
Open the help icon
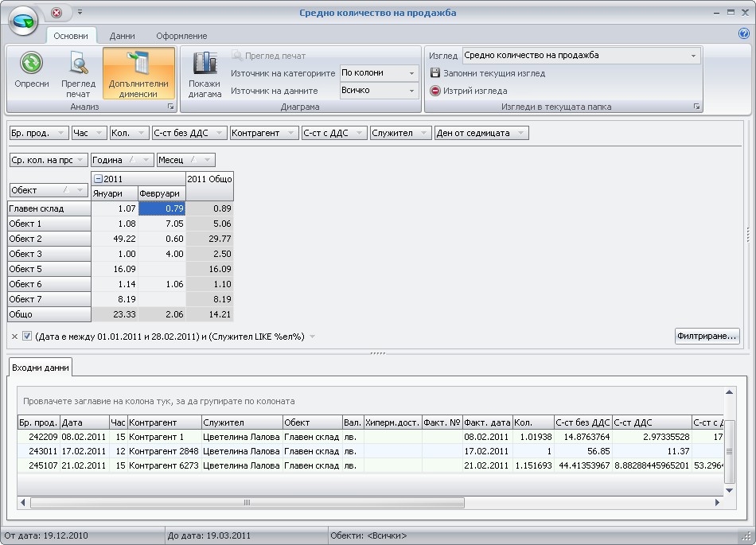tap(743, 33)
